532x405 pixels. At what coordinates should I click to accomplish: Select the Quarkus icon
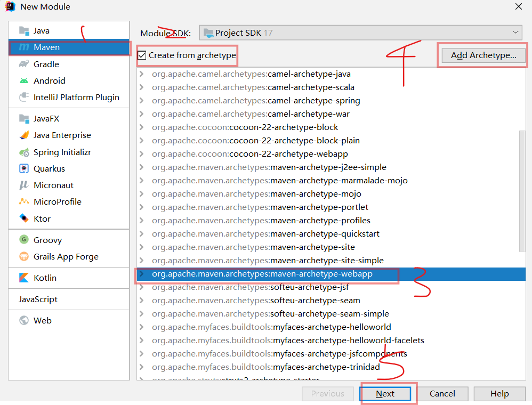click(24, 168)
